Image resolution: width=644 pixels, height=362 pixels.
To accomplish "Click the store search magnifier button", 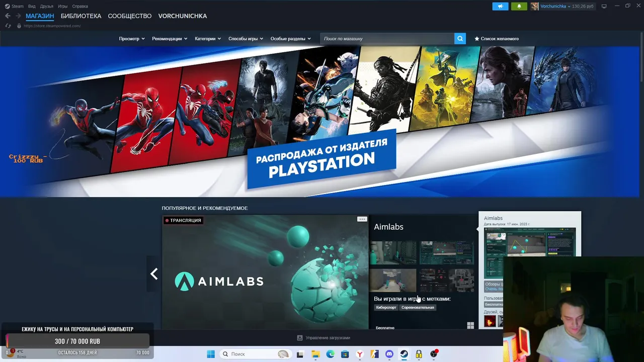I will [x=460, y=39].
